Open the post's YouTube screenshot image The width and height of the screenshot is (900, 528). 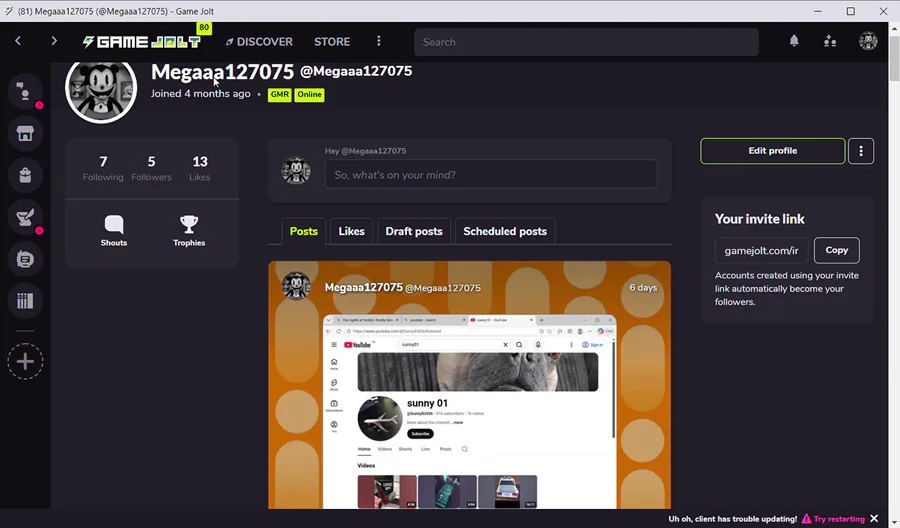click(x=470, y=411)
